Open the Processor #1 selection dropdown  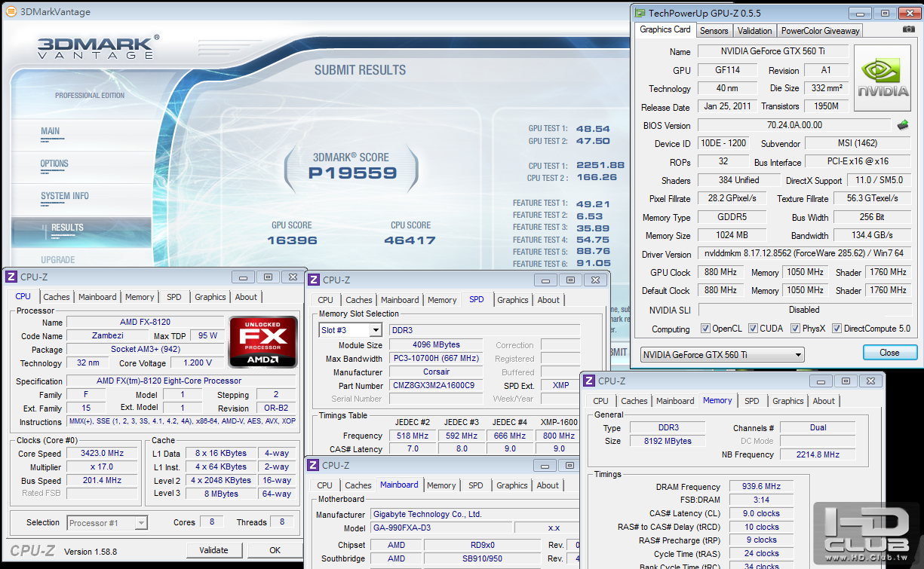coord(107,522)
